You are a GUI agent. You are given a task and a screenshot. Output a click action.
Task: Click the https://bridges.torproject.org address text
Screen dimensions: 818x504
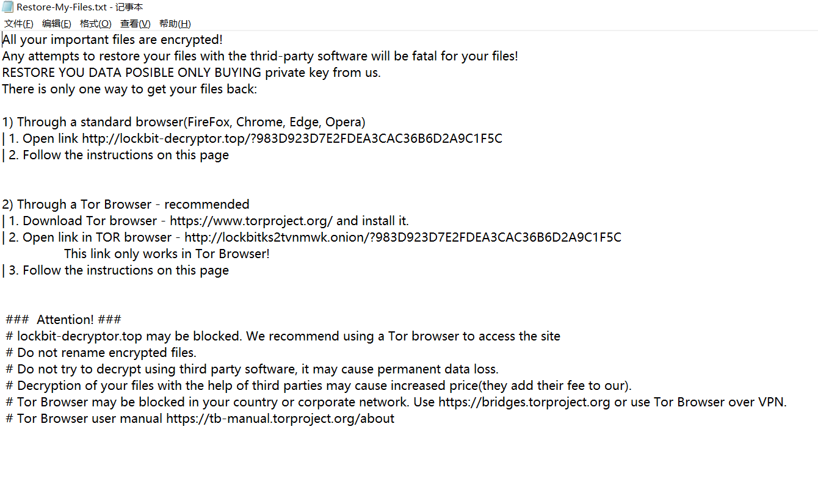click(x=524, y=402)
